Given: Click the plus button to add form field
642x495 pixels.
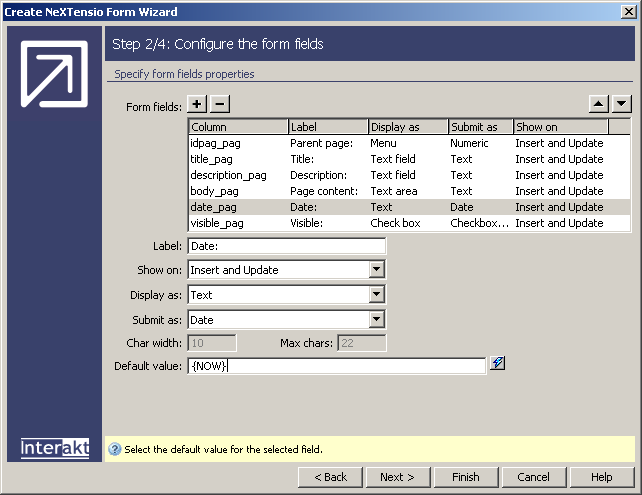Looking at the screenshot, I should [197, 104].
